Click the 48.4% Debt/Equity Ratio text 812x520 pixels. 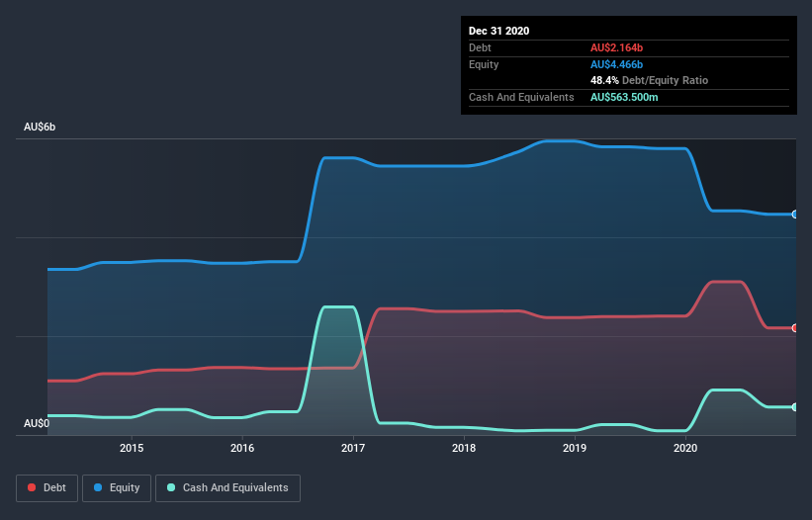(x=649, y=80)
